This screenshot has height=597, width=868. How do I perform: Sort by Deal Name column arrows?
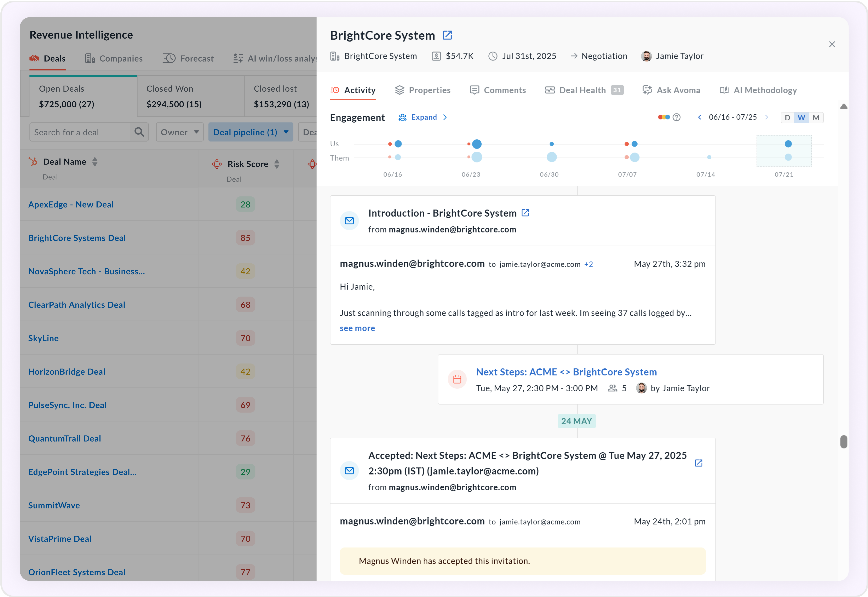[95, 162]
